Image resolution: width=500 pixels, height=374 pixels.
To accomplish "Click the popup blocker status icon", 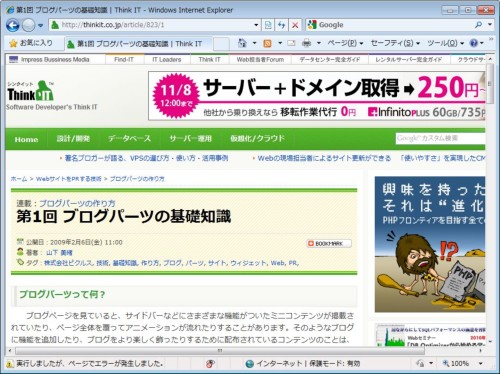I will pyautogui.click(x=210, y=364).
